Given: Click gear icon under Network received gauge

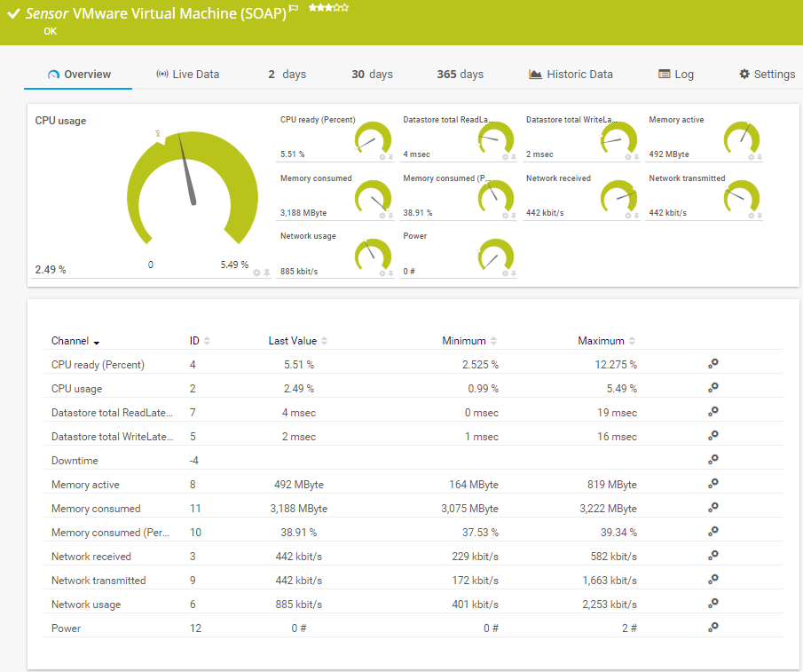Looking at the screenshot, I should [x=628, y=216].
